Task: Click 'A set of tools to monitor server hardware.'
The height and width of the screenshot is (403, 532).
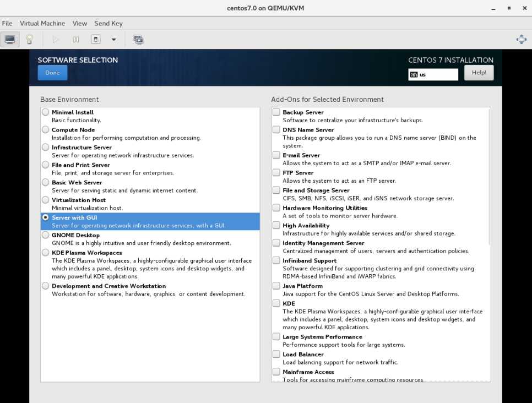Action: 340,216
